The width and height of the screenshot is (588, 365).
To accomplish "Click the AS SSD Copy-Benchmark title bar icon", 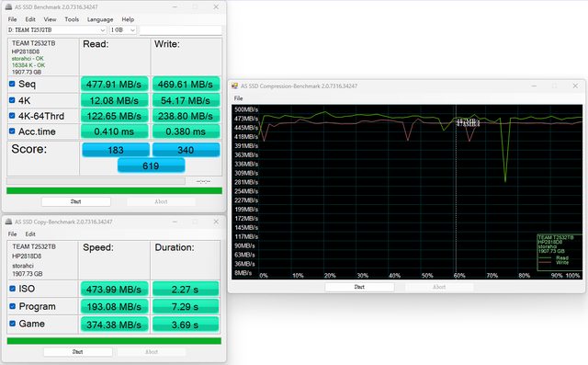I will point(8,222).
